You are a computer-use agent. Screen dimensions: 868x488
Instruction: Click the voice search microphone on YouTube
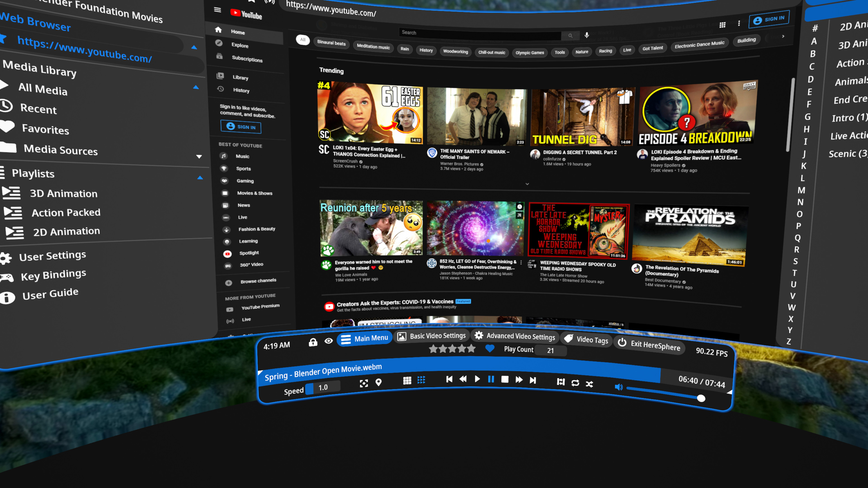[587, 35]
